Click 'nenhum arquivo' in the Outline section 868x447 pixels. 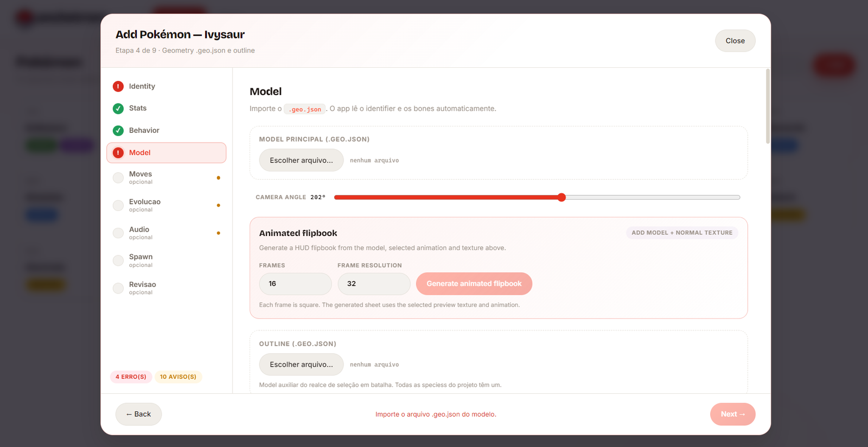tap(374, 365)
